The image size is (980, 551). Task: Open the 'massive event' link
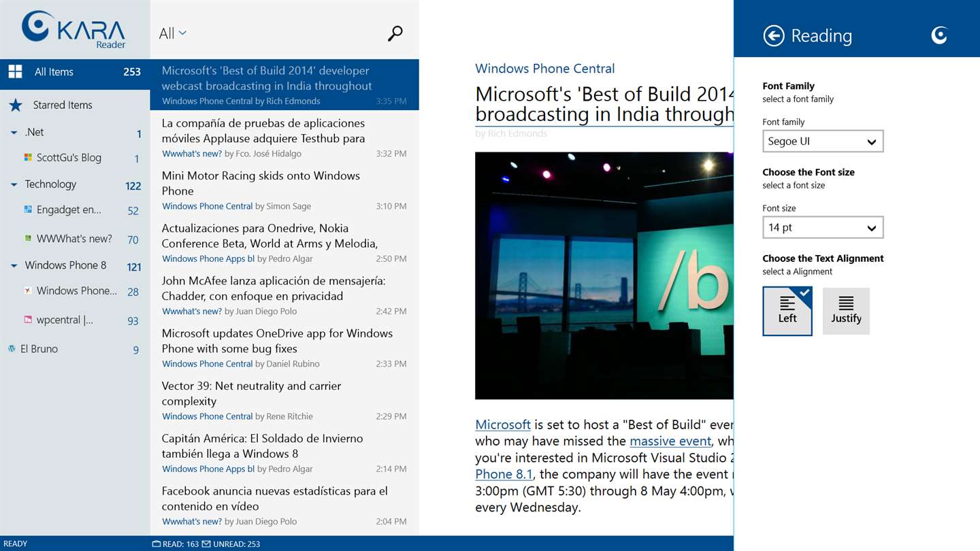670,441
